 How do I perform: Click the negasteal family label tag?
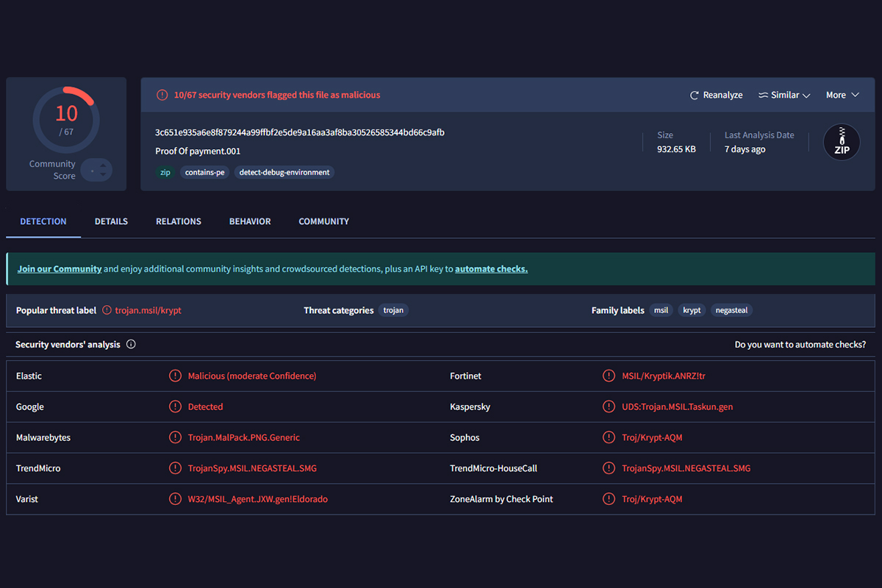tap(731, 310)
